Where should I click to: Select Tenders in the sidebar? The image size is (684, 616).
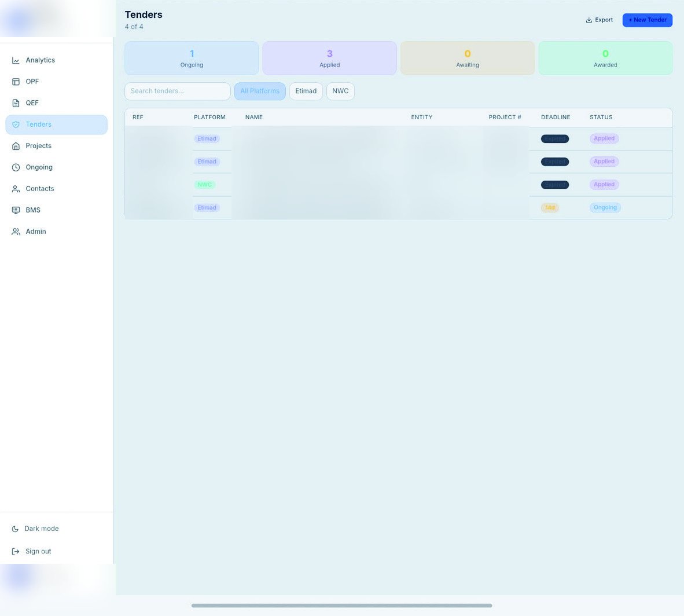56,124
